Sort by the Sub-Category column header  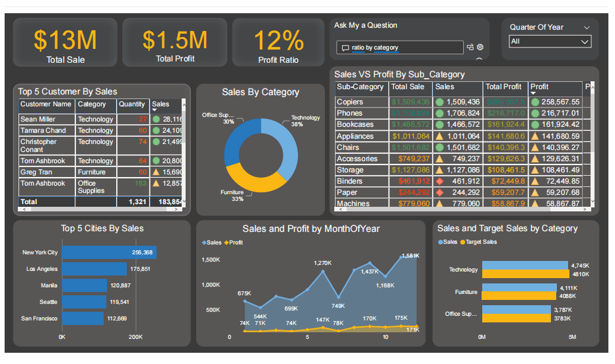[x=360, y=87]
